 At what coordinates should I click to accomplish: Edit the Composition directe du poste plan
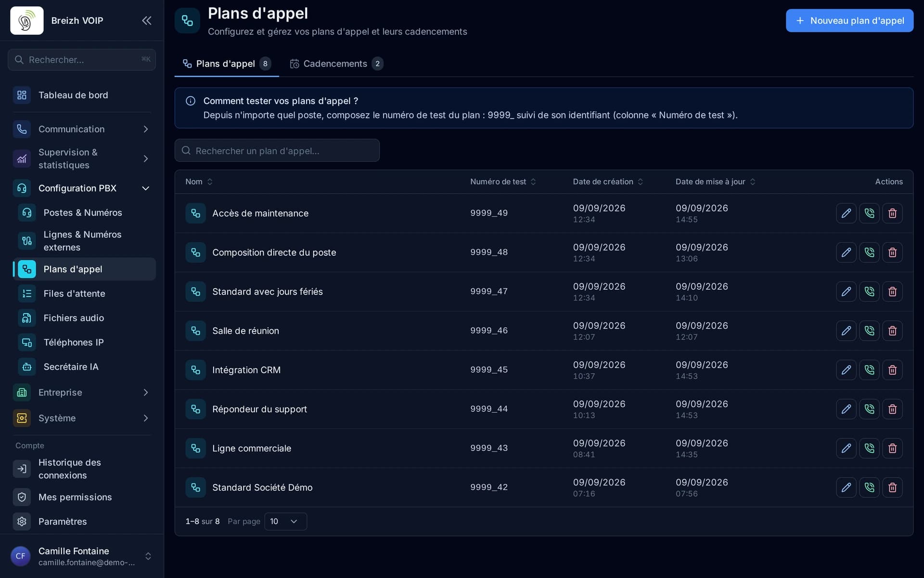846,252
